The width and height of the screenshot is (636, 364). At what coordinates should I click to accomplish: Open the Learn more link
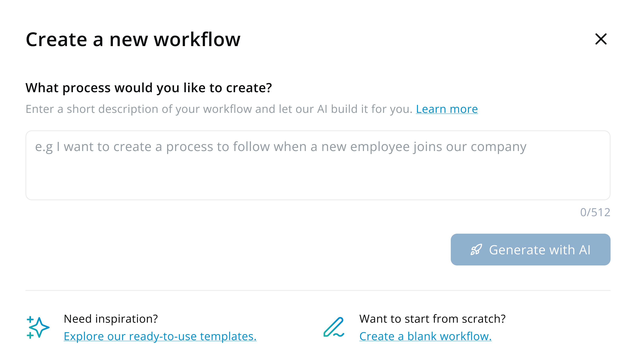coord(447,109)
